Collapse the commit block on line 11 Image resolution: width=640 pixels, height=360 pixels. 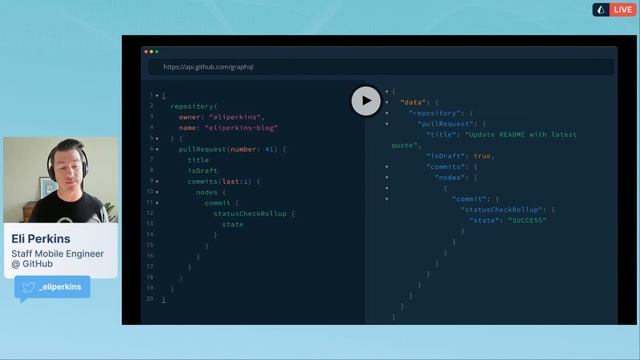157,203
